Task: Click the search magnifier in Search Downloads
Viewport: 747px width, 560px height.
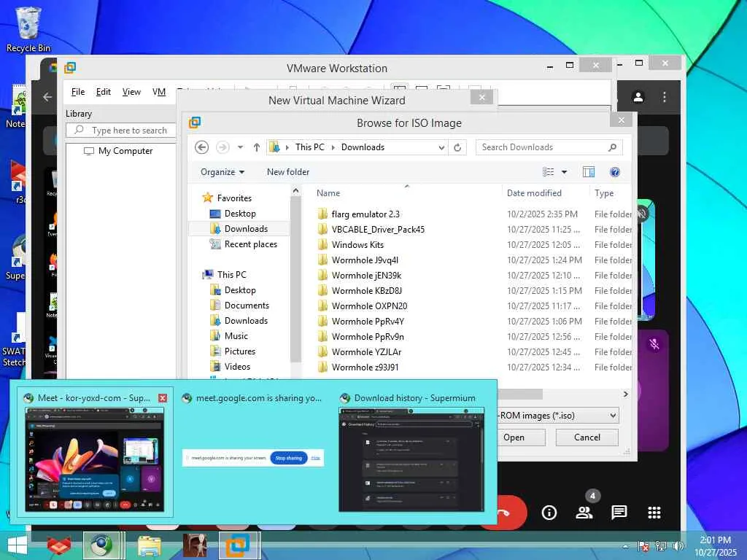Action: coord(612,147)
